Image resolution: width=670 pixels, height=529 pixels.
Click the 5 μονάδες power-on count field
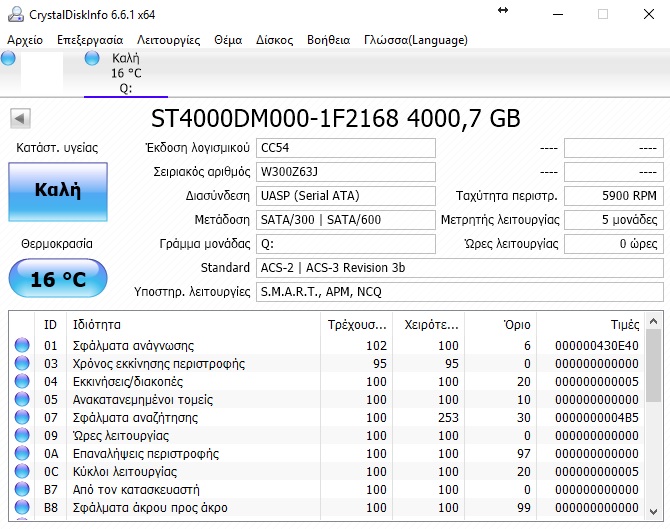(x=614, y=220)
